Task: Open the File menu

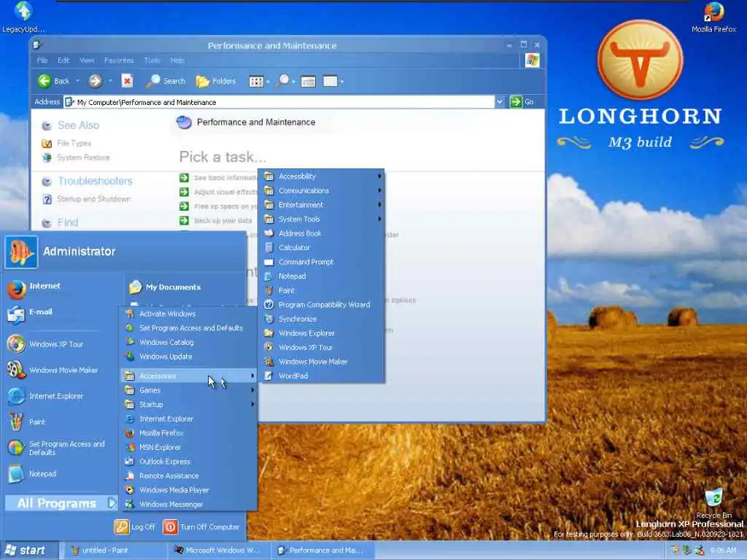Action: [x=42, y=61]
